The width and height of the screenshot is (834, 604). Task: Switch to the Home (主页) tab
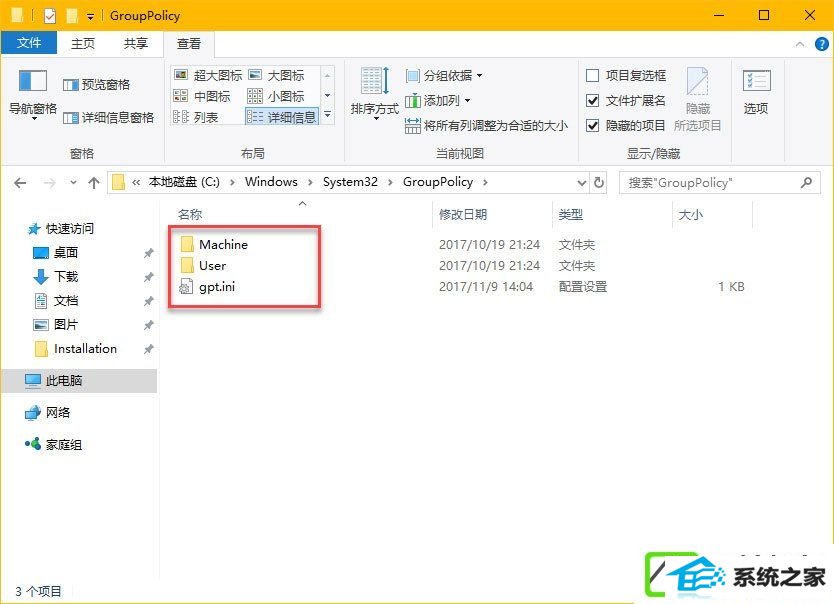(82, 43)
